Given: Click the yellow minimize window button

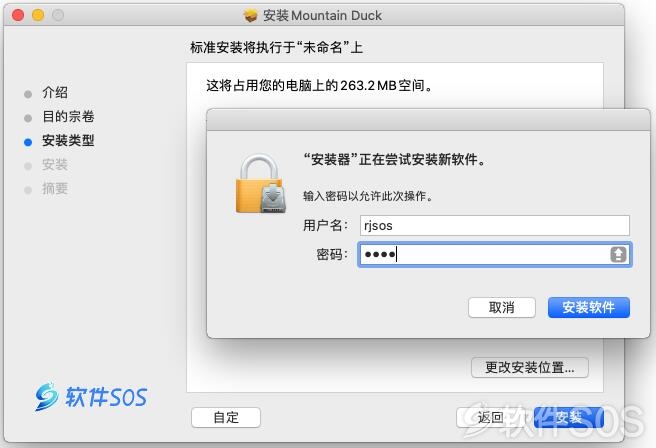Looking at the screenshot, I should click(x=38, y=15).
